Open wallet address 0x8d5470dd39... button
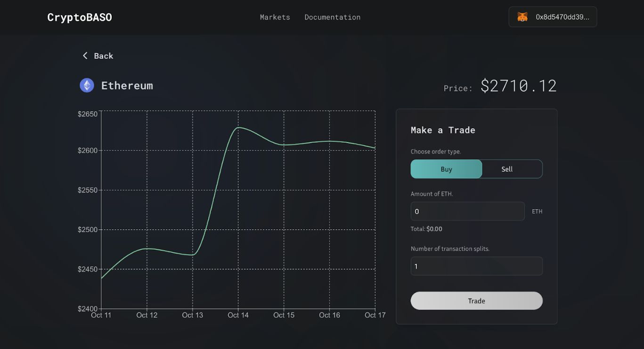 553,17
